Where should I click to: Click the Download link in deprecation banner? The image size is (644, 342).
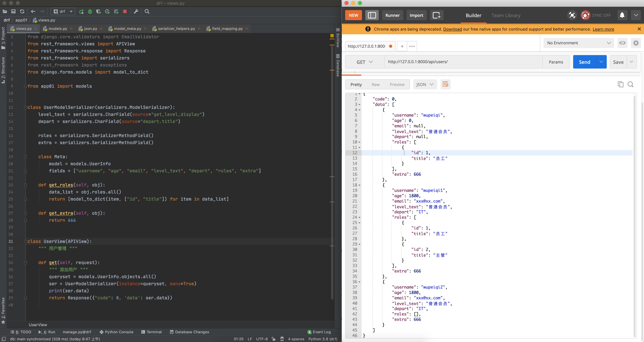point(452,29)
